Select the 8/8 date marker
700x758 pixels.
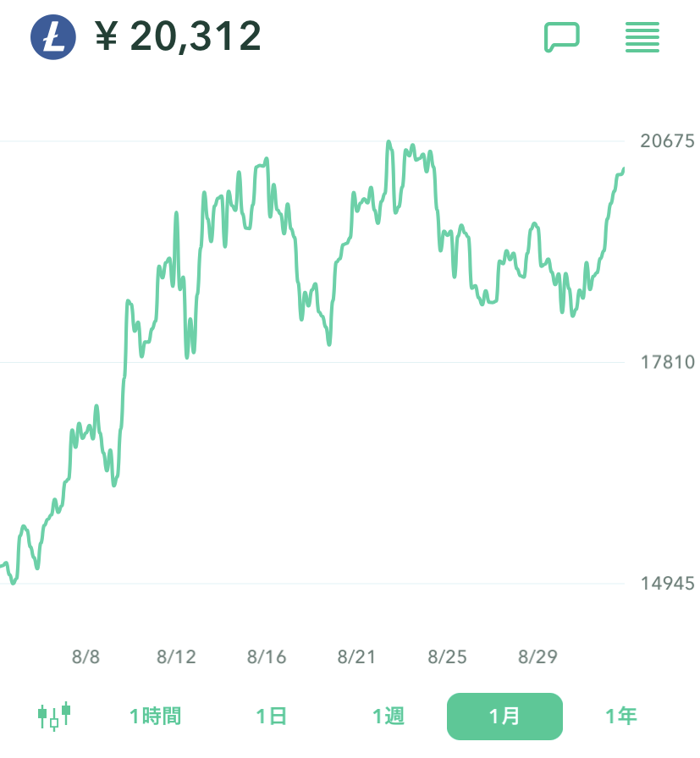coord(85,656)
